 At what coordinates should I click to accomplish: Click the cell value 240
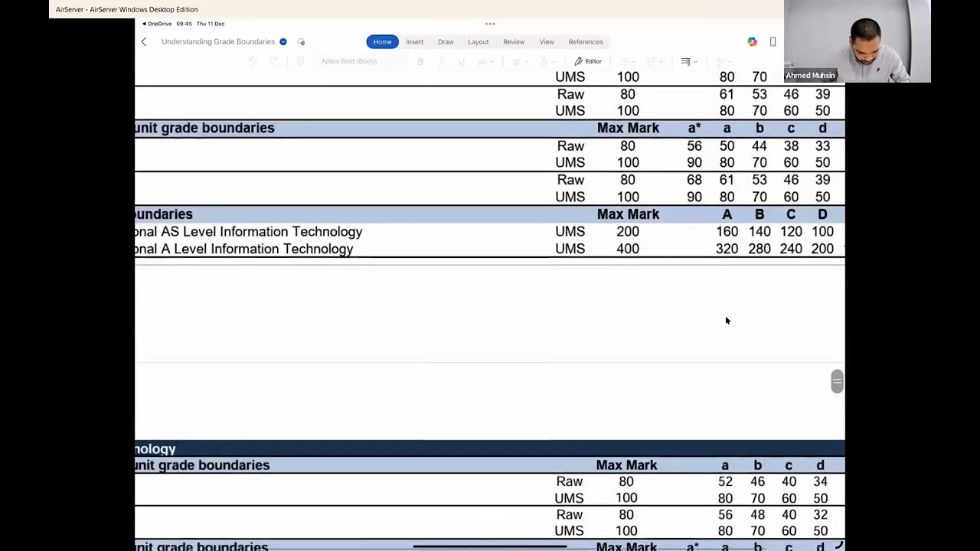[791, 249]
